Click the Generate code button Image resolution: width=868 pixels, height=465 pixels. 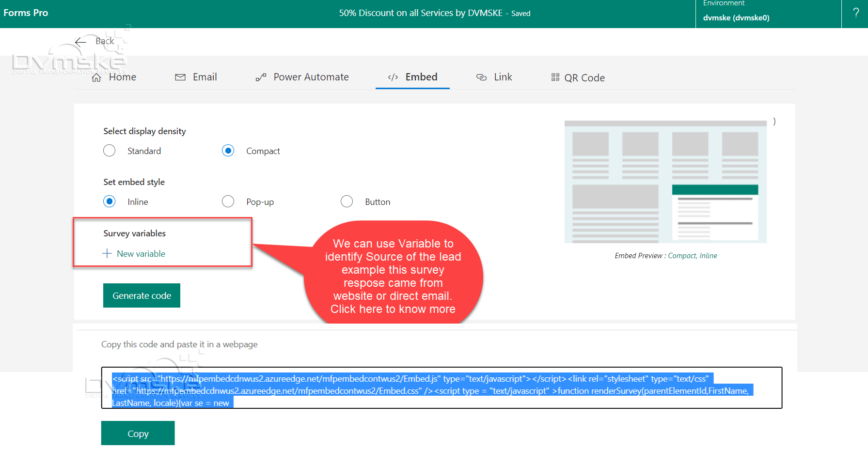pyautogui.click(x=142, y=295)
